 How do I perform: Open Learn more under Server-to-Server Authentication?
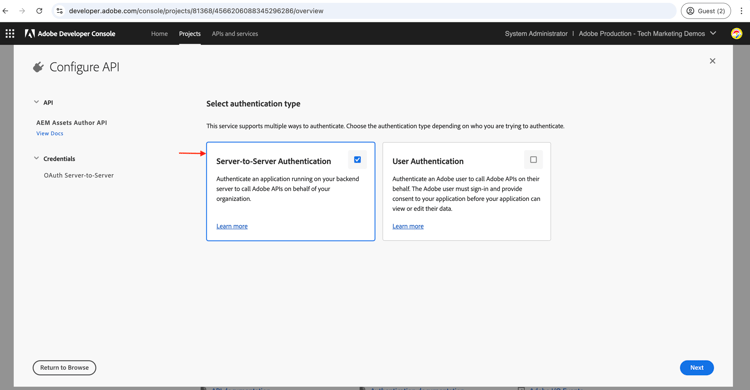click(232, 226)
